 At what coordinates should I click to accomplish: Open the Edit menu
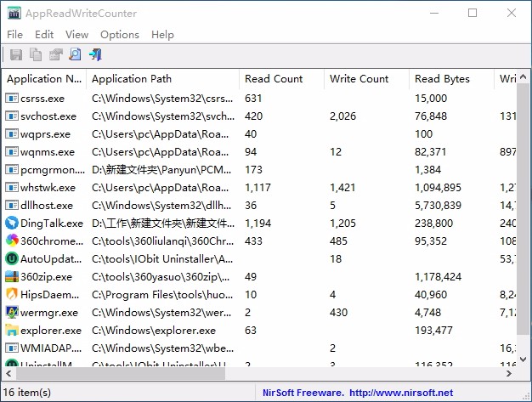[x=44, y=35]
